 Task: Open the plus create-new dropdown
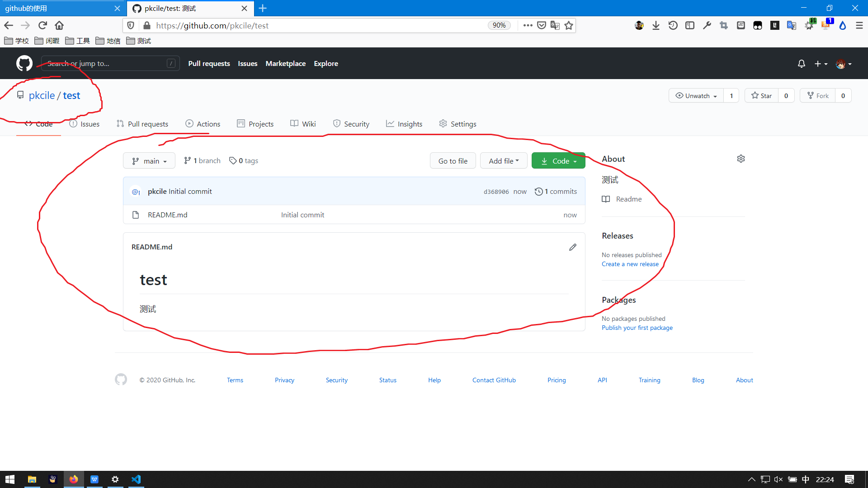point(821,64)
